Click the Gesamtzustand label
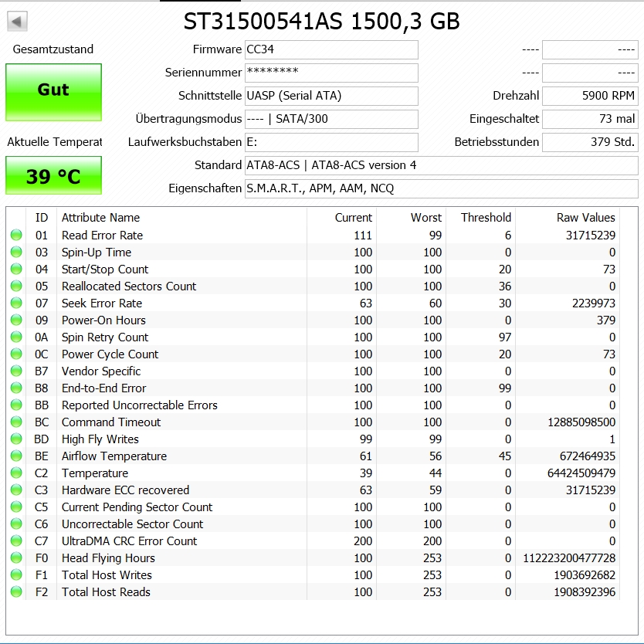Screen dimensions: 644x644 tap(53, 49)
